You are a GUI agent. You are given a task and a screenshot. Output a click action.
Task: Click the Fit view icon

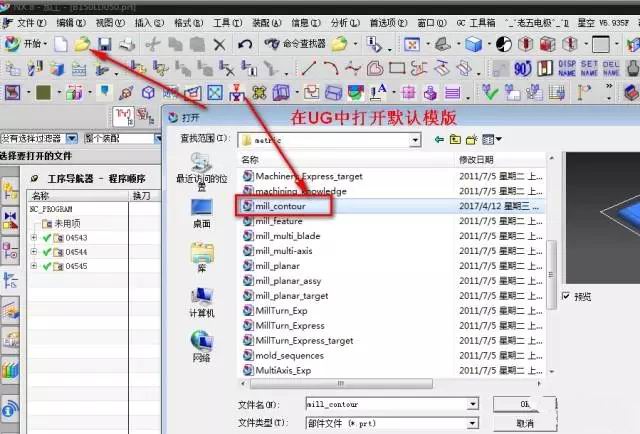(412, 44)
